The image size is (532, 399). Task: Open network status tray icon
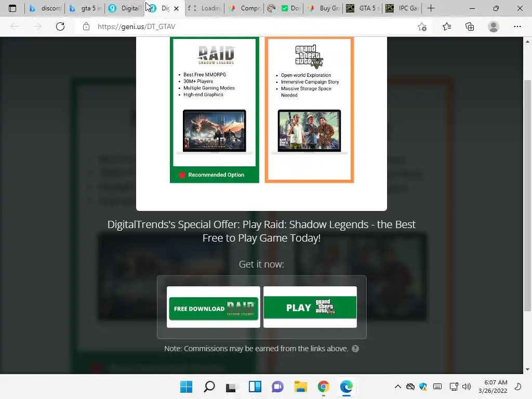click(454, 387)
